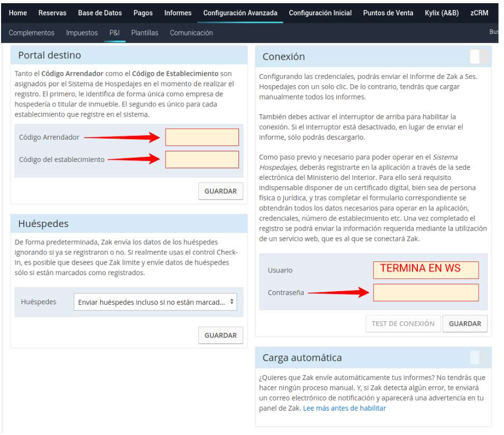Save the Conexión credentials

point(465,324)
